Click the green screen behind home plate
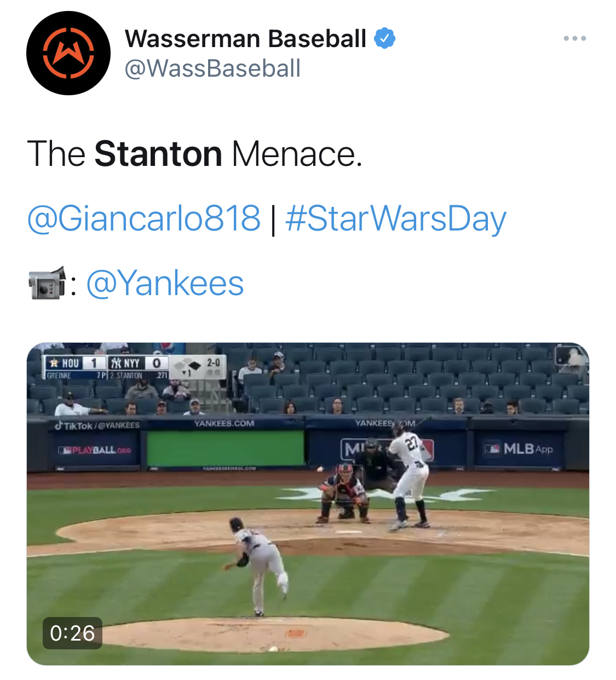This screenshot has height=680, width=616. pos(225,448)
